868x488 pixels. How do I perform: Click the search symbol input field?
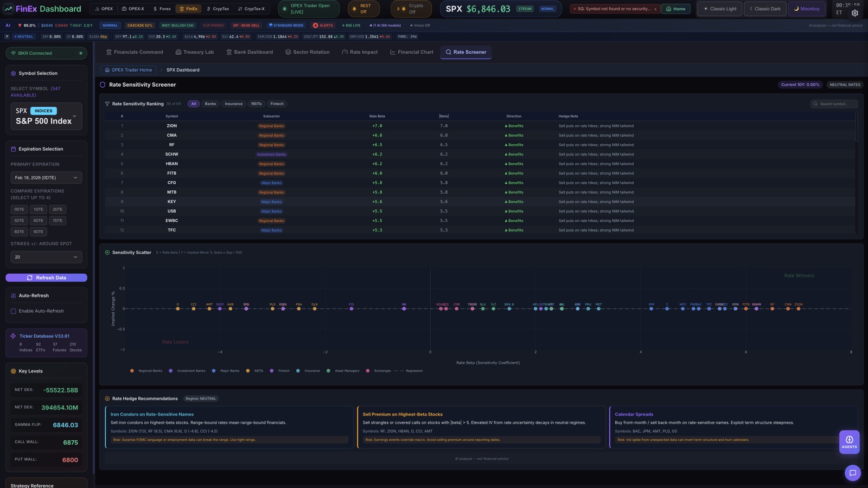coord(834,104)
